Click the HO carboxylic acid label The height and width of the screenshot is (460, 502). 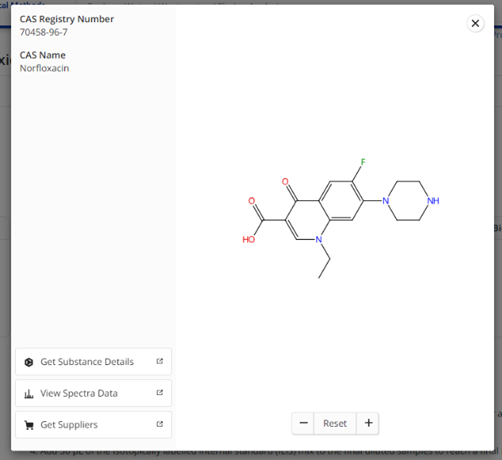249,239
